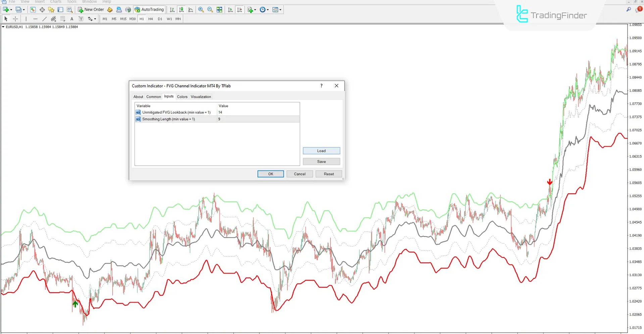
Task: Draw a horizontal line on the chart
Action: [x=35, y=19]
